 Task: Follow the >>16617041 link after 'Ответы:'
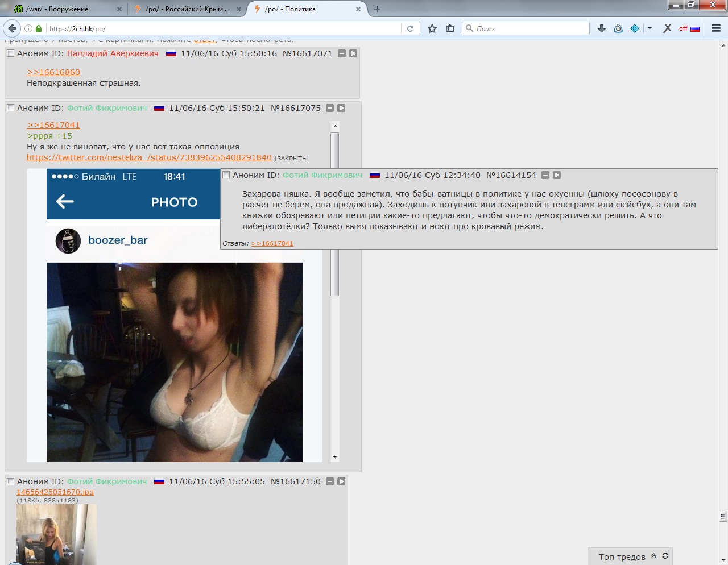point(272,243)
